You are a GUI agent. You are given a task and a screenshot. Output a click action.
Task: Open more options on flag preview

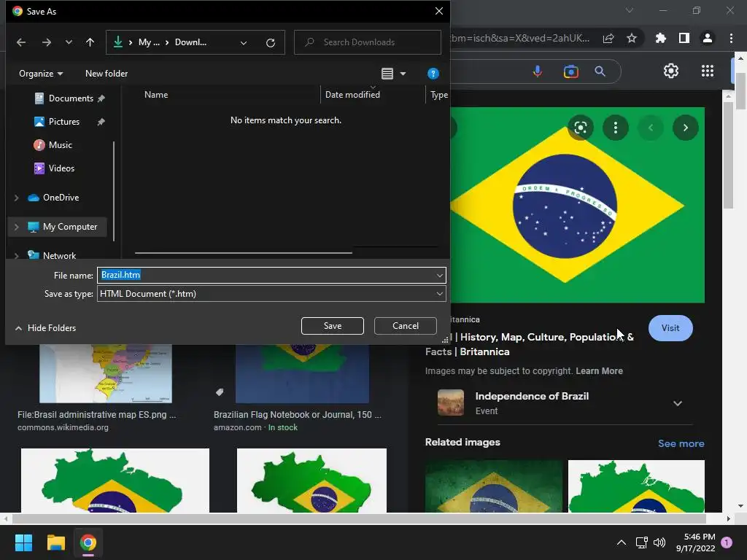coord(616,128)
